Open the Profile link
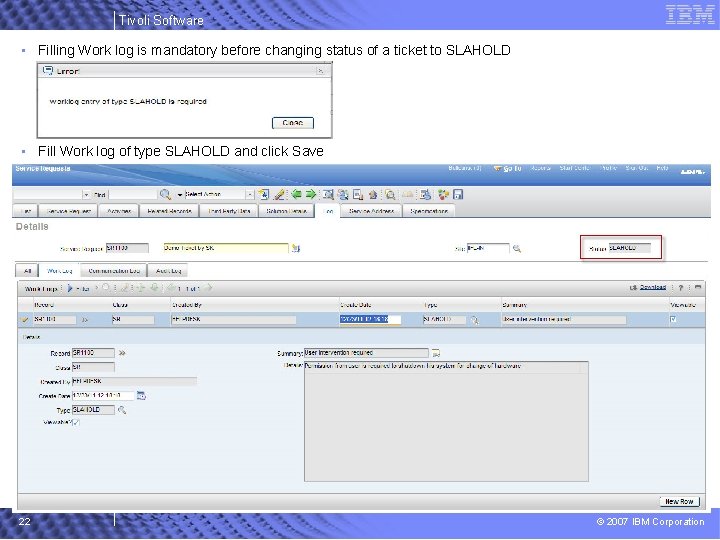 [x=609, y=168]
